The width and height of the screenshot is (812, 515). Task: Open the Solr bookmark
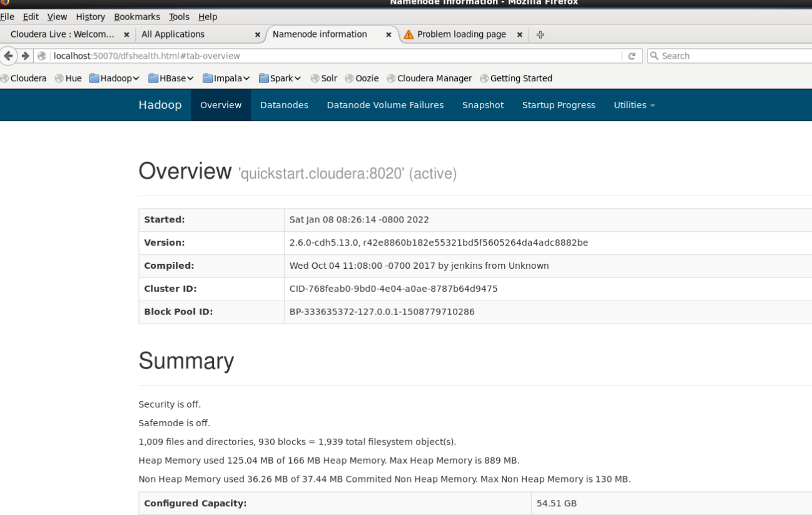click(x=324, y=78)
